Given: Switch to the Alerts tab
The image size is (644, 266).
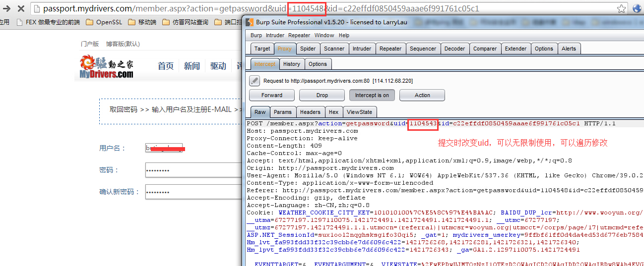Looking at the screenshot, I should pos(569,49).
